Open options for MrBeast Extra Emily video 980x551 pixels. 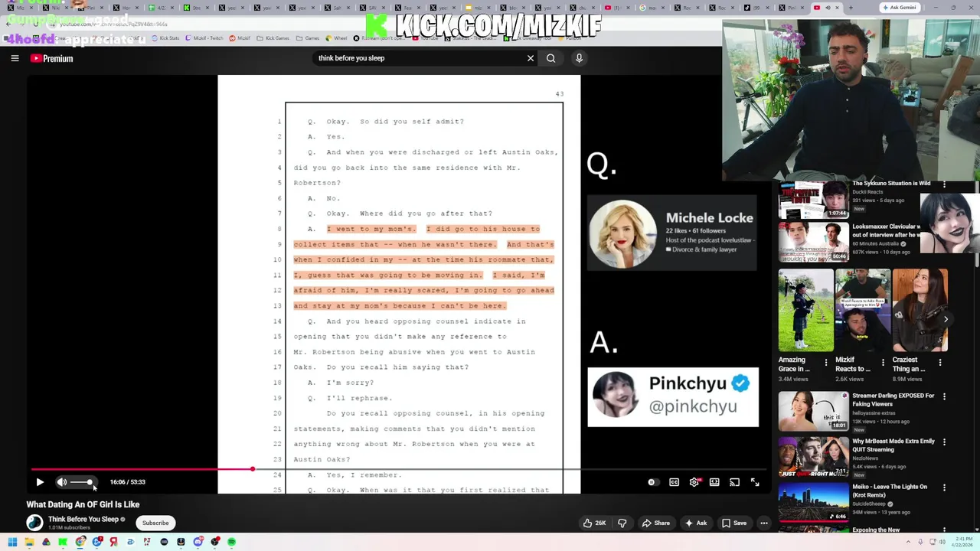coord(944,442)
